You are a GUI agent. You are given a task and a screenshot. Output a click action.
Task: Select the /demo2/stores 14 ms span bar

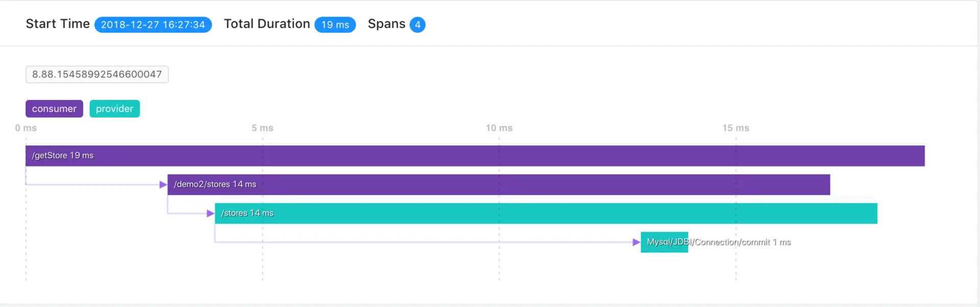[499, 185]
